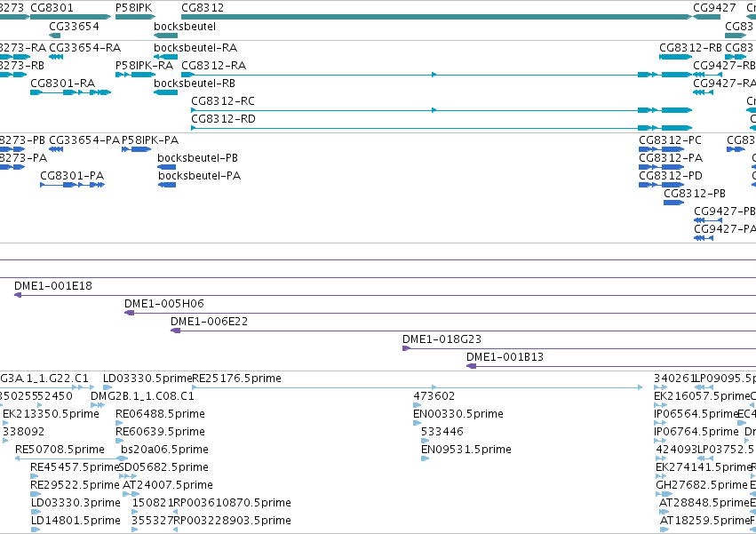
Task: Click EST EK213350.5prime
Action: point(52,414)
